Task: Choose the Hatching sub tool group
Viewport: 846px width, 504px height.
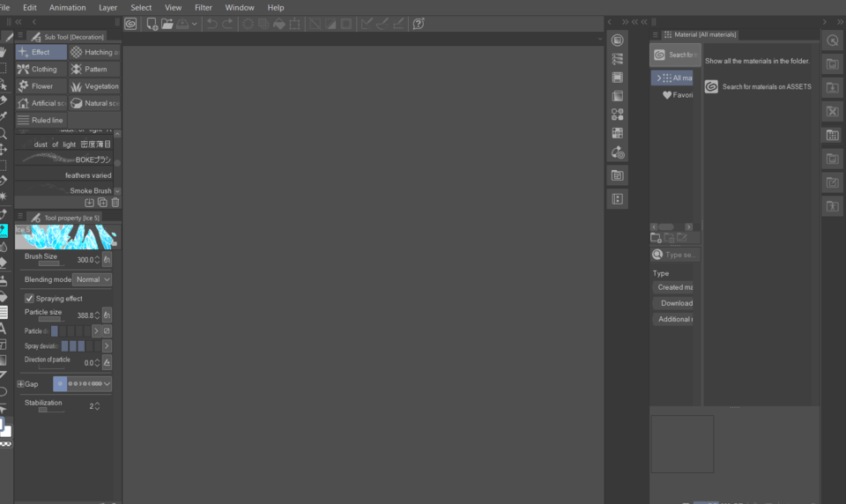Action: point(94,52)
